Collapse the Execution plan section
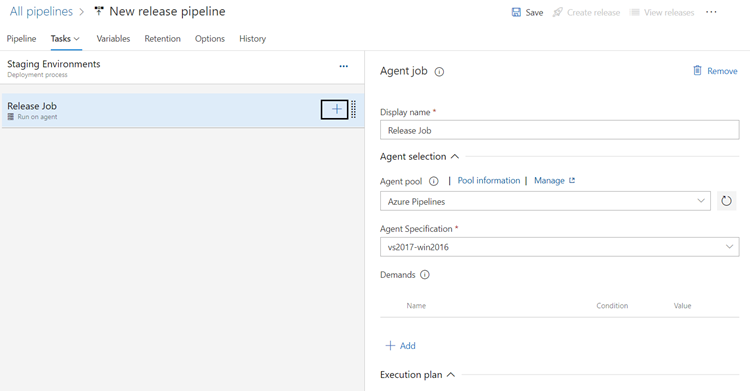750x391 pixels. pyautogui.click(x=451, y=375)
